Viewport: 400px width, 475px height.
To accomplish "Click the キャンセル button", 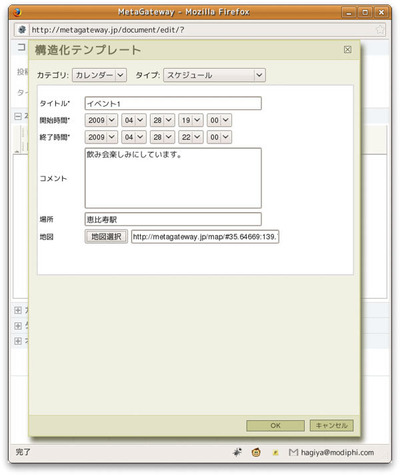I will coord(331,425).
